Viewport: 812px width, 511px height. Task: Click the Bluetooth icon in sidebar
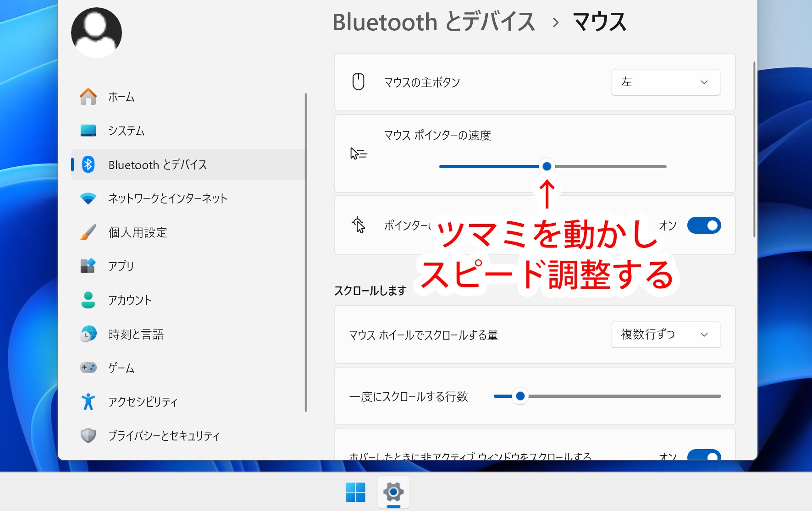[88, 165]
